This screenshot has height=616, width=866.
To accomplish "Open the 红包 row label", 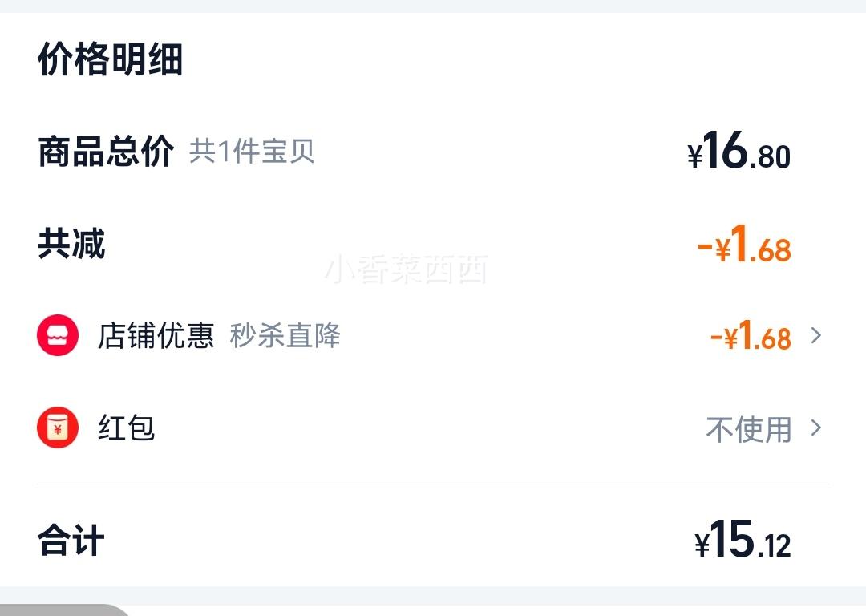I will click(127, 428).
